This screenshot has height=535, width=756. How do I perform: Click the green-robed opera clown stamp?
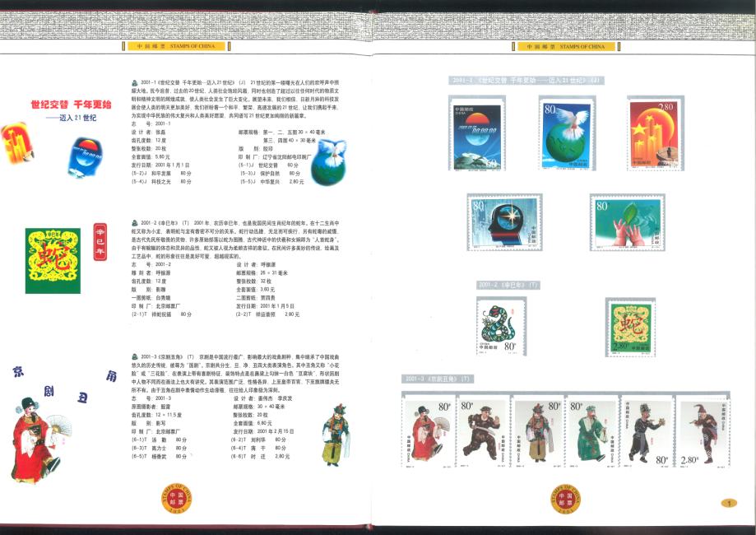(590, 430)
